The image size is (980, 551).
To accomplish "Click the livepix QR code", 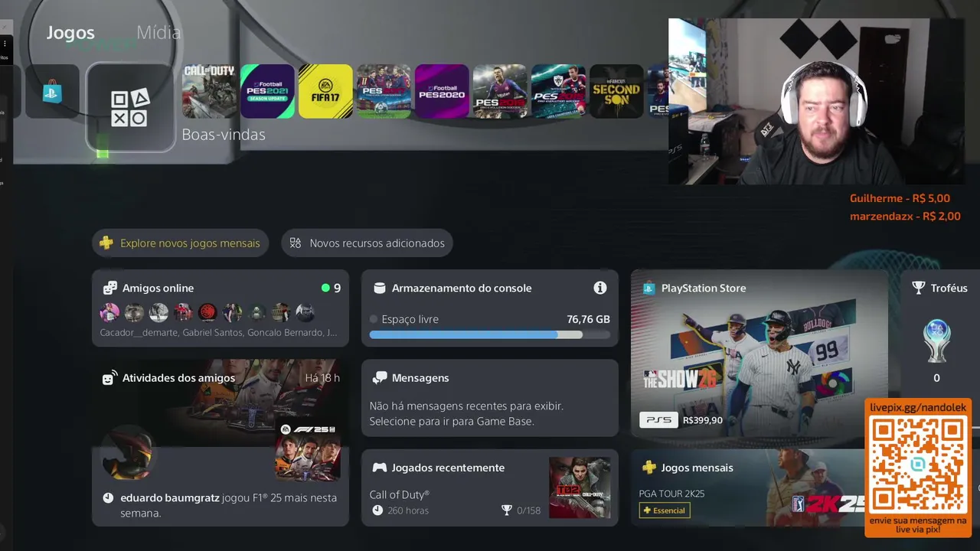I will [919, 466].
